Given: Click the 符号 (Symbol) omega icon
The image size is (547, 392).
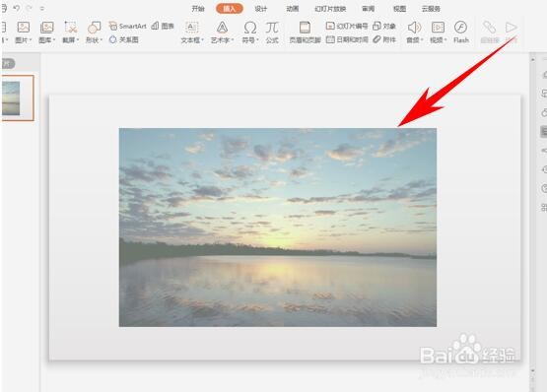Looking at the screenshot, I should (x=250, y=28).
